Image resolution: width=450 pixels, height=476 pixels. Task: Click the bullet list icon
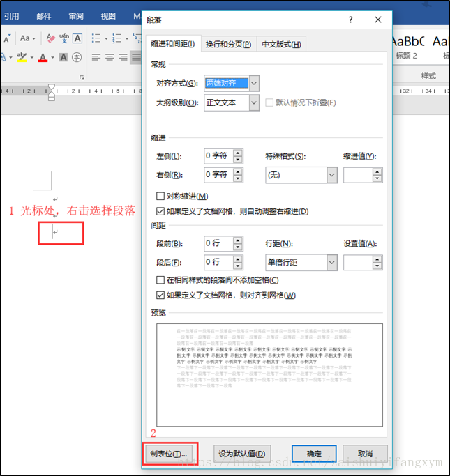(96, 38)
